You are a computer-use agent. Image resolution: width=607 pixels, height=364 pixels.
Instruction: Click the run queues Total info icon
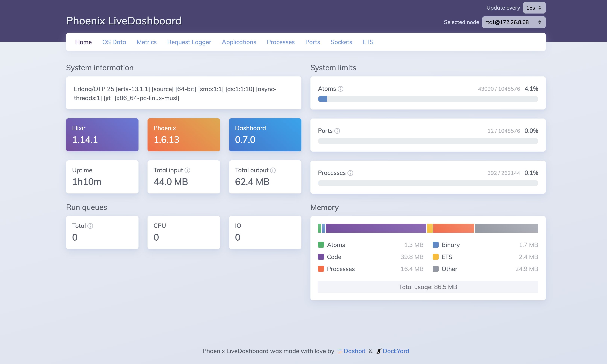coord(90,226)
